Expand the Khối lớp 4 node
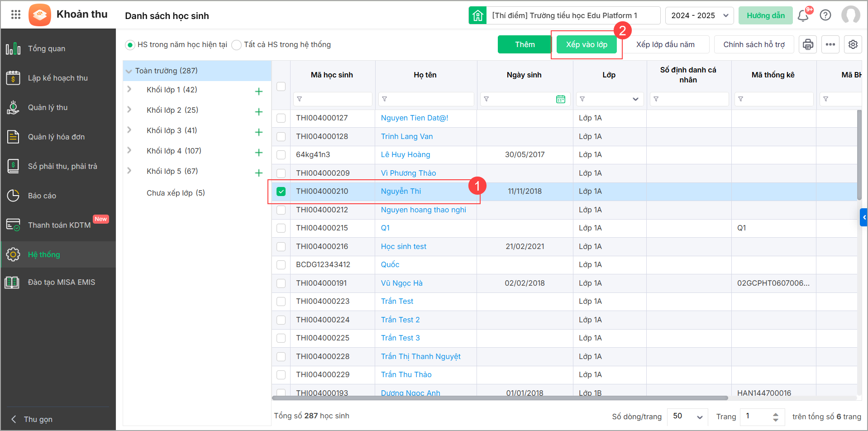Viewport: 868px width, 431px height. [129, 150]
